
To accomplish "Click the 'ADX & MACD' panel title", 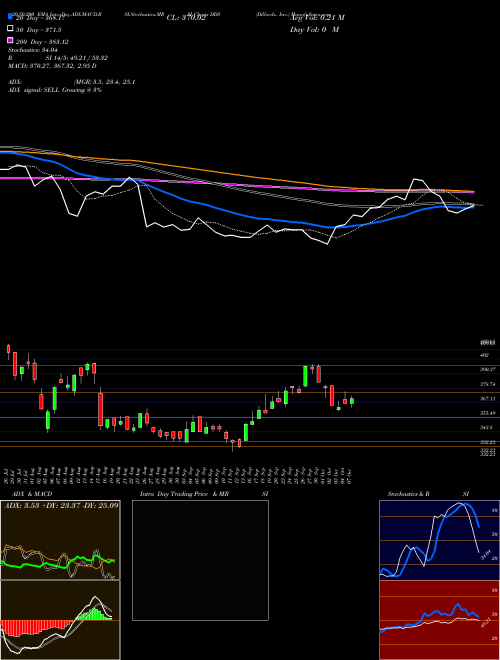I will (x=32, y=494).
